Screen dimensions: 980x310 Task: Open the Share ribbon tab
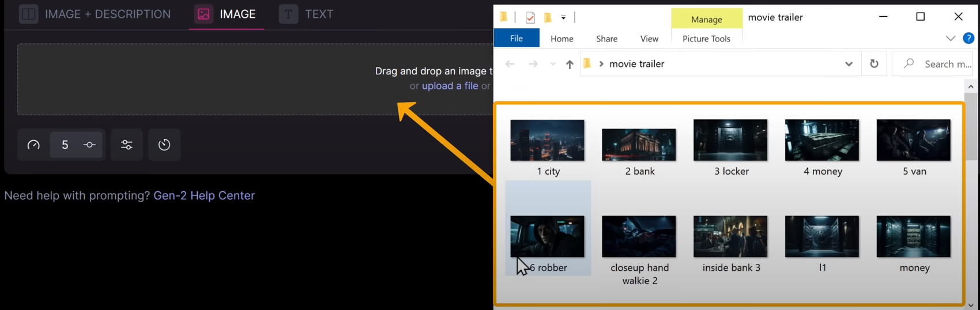click(x=607, y=39)
